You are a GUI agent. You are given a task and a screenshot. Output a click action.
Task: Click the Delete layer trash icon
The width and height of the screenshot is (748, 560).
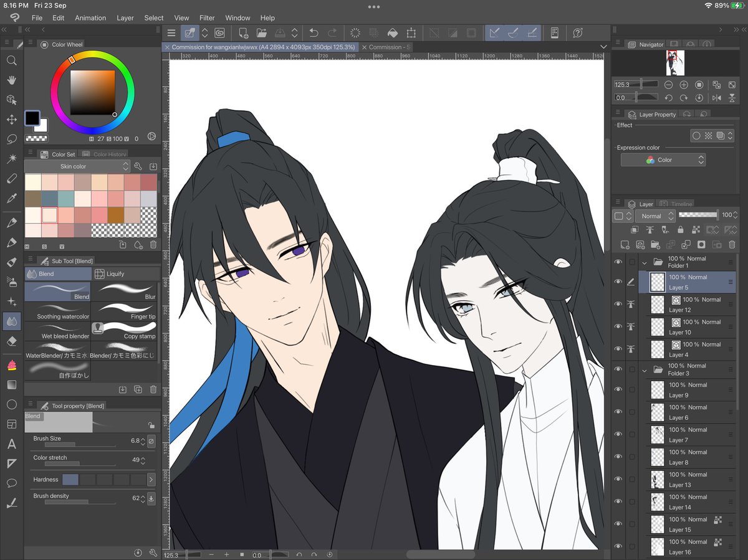click(732, 245)
